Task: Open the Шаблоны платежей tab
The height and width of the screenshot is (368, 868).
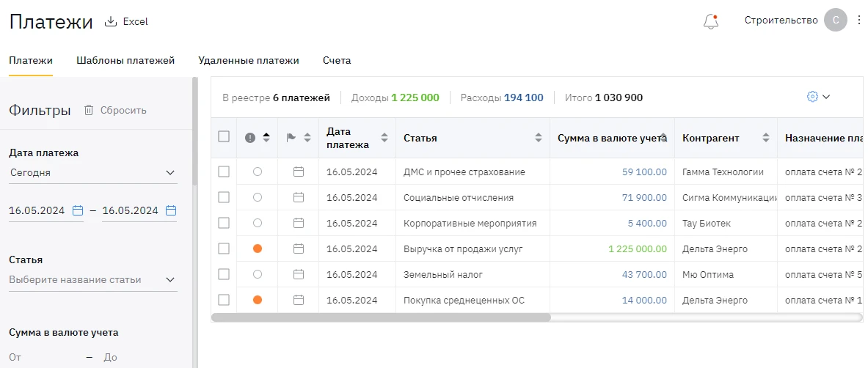Action: [x=125, y=60]
